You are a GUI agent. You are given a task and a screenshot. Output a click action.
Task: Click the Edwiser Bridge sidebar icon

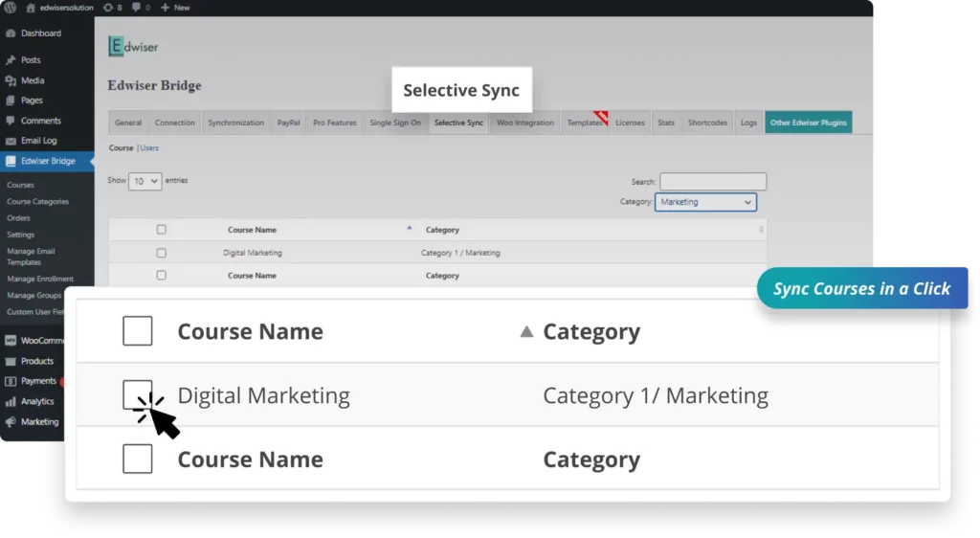[11, 161]
